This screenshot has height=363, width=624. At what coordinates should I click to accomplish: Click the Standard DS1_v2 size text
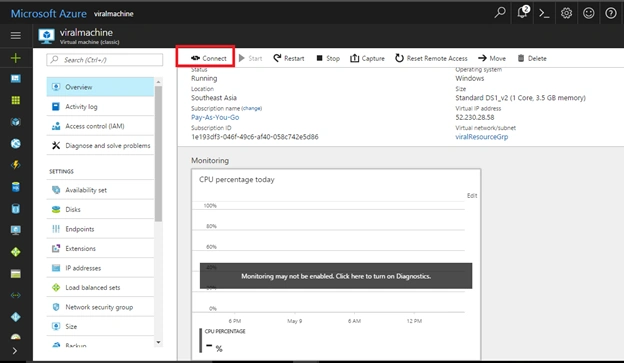[521, 98]
